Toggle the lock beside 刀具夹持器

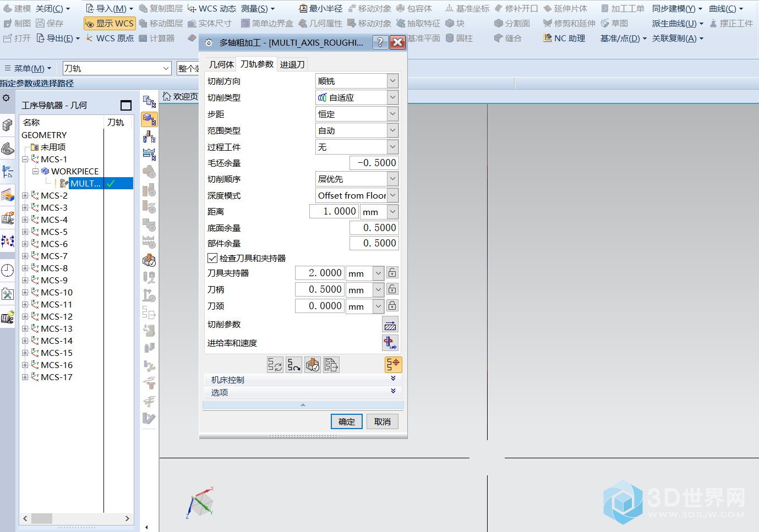(392, 273)
